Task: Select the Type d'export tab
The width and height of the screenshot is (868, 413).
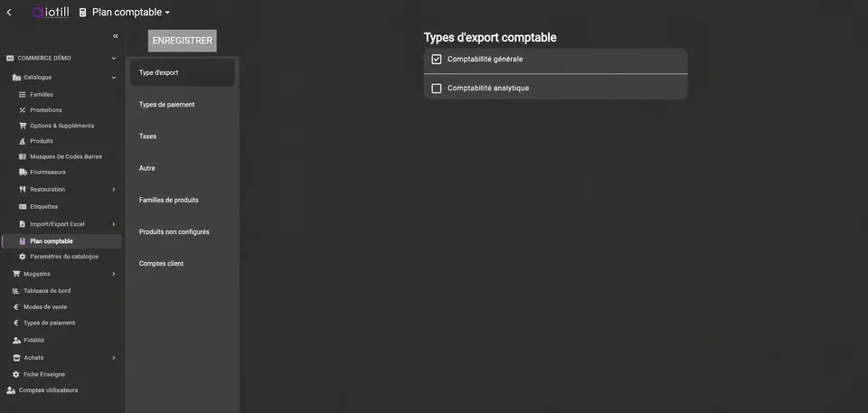Action: pyautogui.click(x=182, y=72)
